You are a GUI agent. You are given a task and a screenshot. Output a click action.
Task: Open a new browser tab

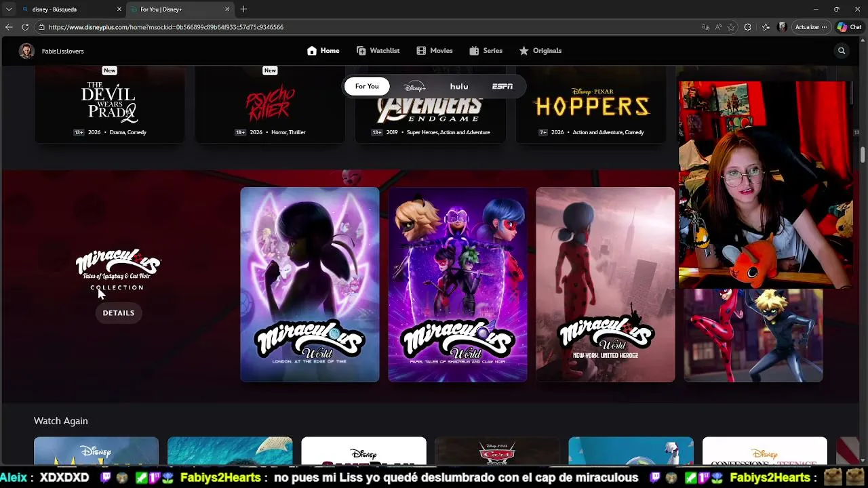pyautogui.click(x=243, y=9)
